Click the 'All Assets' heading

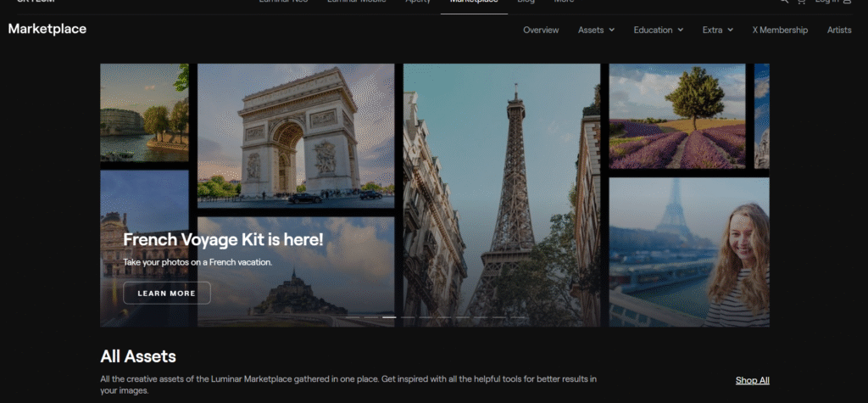(138, 356)
